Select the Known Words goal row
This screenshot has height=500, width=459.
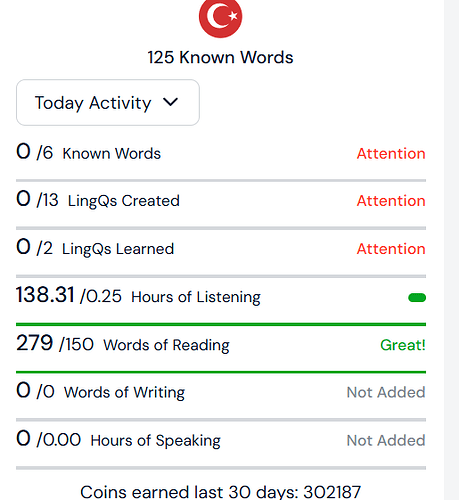(x=221, y=153)
